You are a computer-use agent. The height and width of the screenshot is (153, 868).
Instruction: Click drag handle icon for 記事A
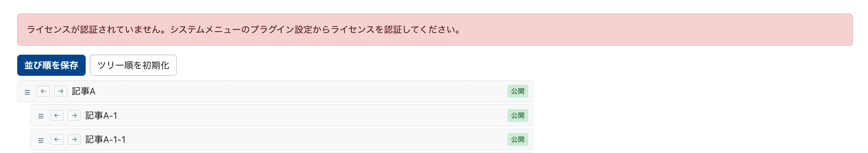coord(27,92)
